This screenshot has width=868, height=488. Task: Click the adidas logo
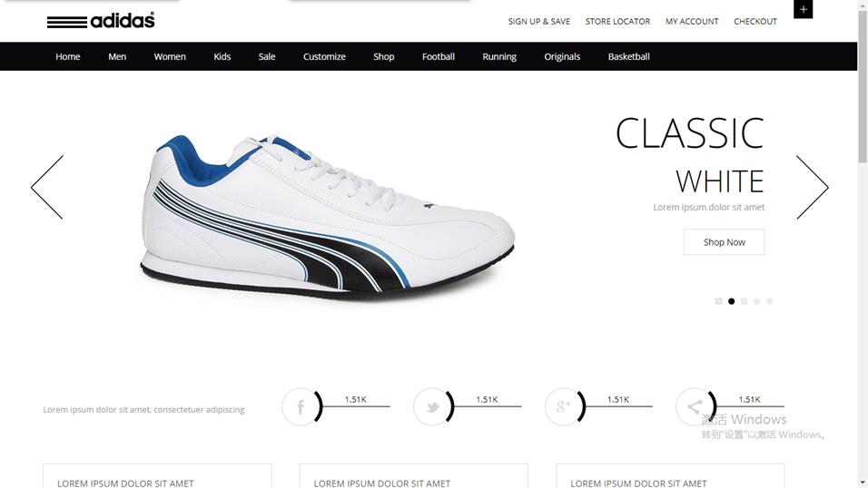coord(101,21)
